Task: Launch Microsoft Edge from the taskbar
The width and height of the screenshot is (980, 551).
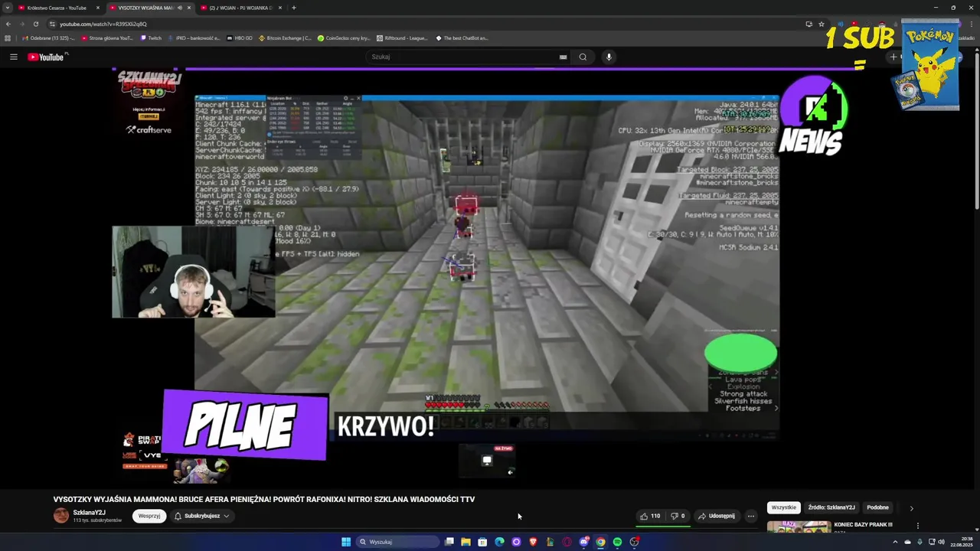Action: [499, 542]
